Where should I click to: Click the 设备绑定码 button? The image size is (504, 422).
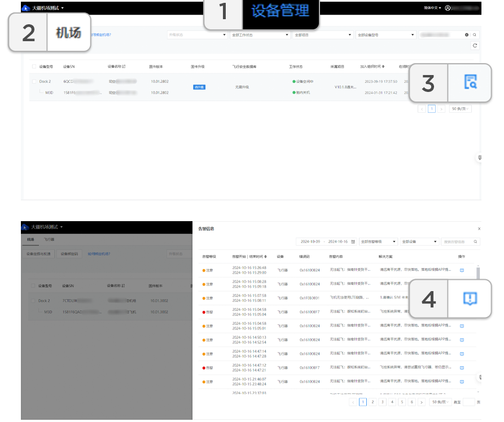pyautogui.click(x=70, y=254)
